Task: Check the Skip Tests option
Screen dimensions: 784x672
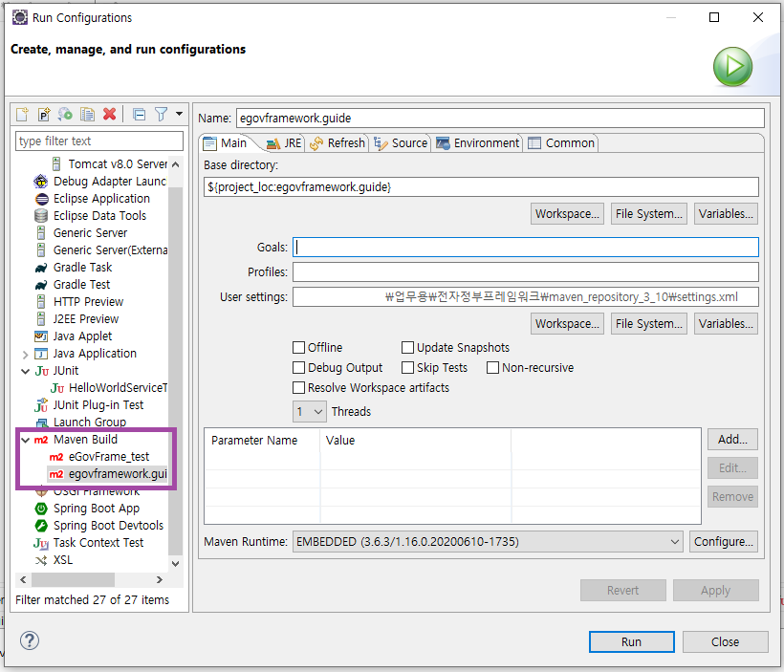Action: (x=407, y=367)
